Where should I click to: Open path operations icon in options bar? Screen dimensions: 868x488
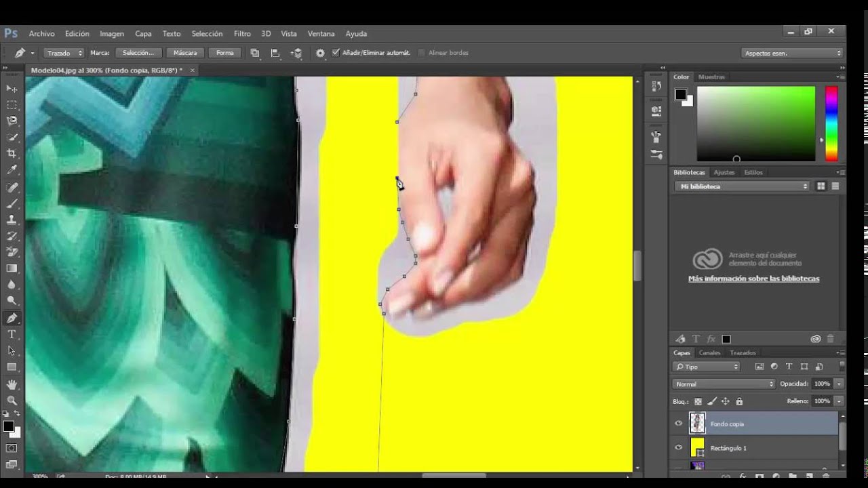point(255,53)
